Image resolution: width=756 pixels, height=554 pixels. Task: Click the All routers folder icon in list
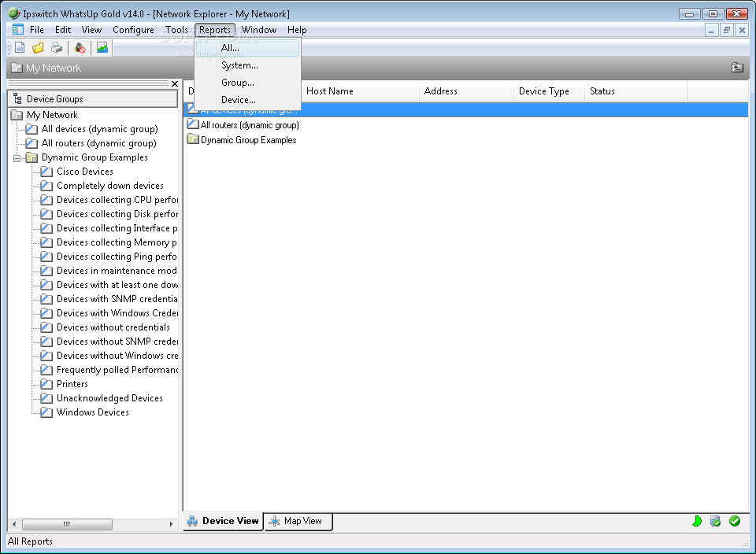[193, 124]
